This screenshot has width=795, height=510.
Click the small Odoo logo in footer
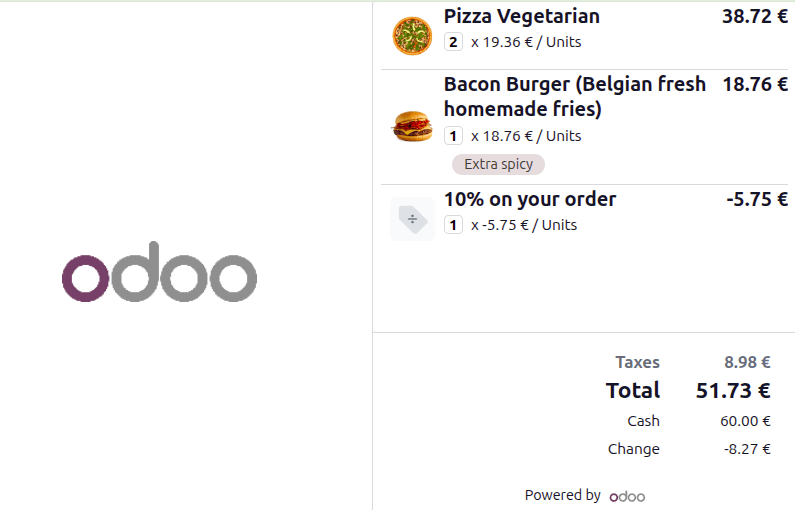coord(627,496)
